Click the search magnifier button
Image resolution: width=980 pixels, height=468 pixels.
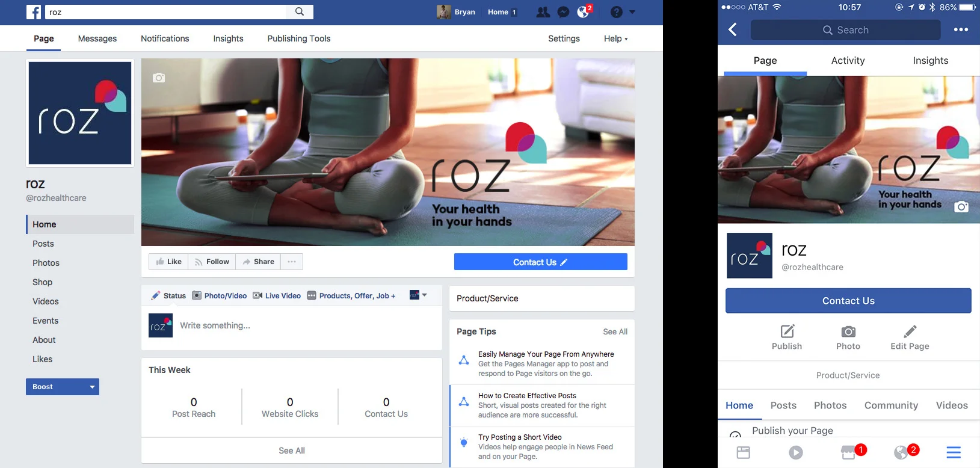click(300, 11)
